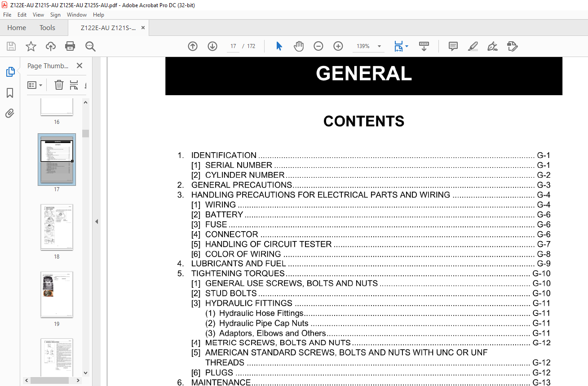
Task: Click the IDENTIFICATION contents entry
Action: pos(364,155)
